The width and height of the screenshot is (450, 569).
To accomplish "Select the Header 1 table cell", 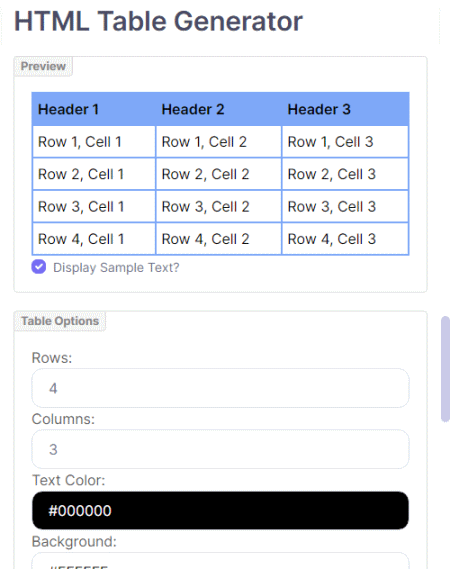I will [94, 109].
